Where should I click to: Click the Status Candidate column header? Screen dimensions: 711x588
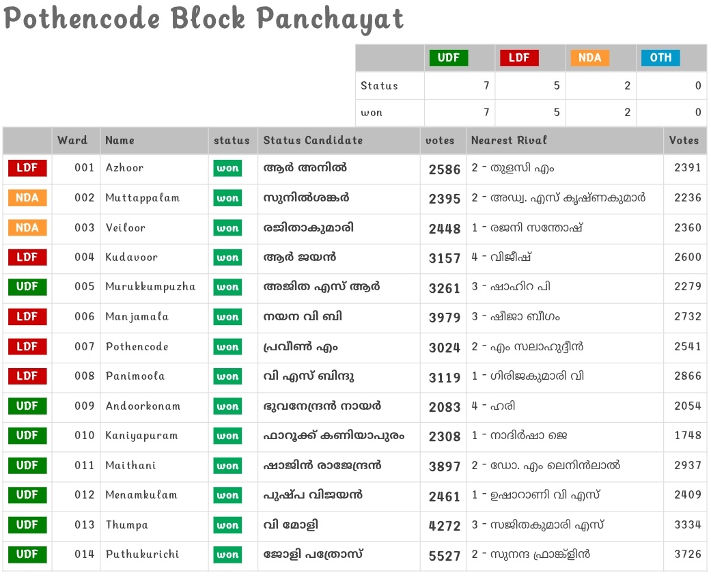[313, 140]
